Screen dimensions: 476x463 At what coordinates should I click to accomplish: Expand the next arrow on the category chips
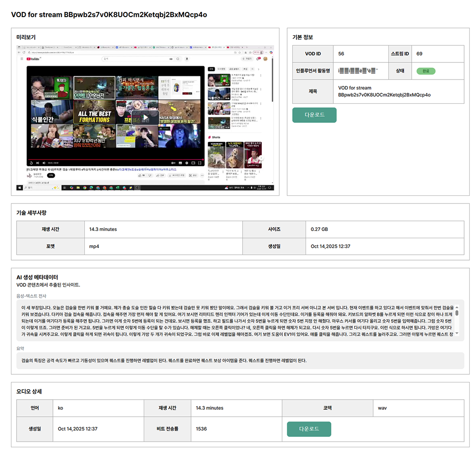tap(259, 69)
